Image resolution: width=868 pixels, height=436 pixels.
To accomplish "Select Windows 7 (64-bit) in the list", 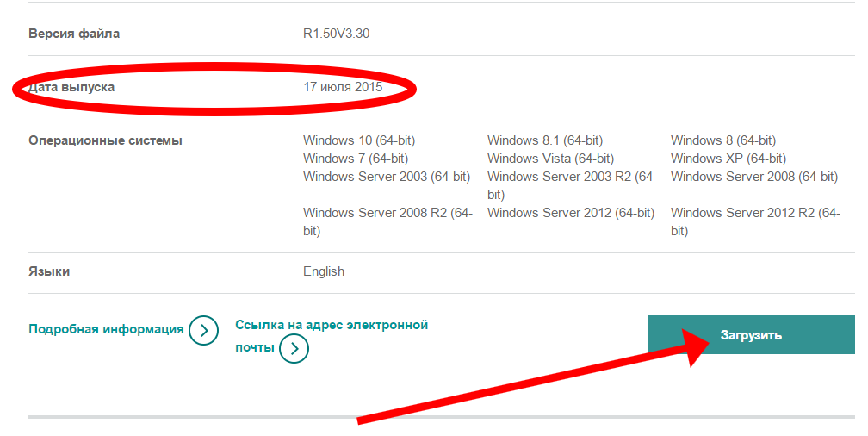I will click(x=356, y=159).
